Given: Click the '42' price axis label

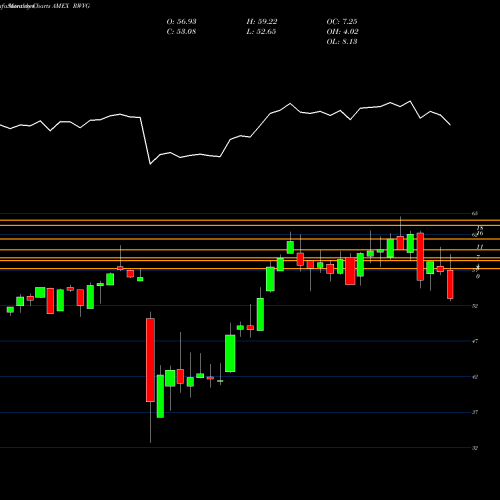Looking at the screenshot, I should pos(475,377).
